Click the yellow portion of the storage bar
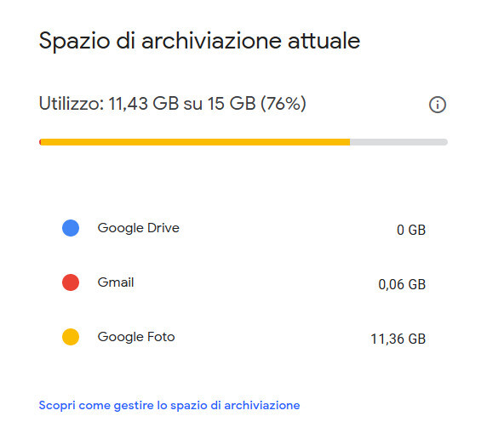Viewport: 504px width, 439px height. (196, 142)
